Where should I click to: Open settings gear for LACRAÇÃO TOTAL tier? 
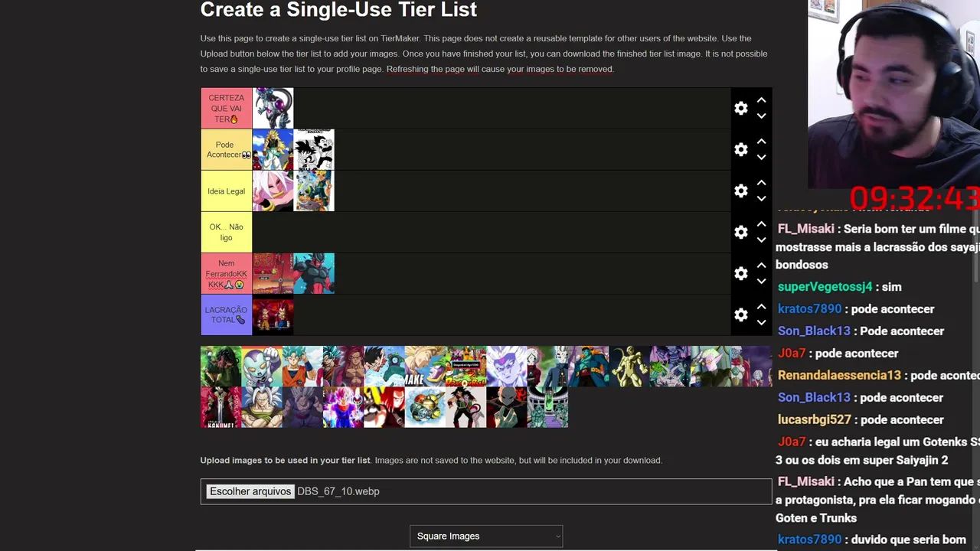click(x=740, y=315)
